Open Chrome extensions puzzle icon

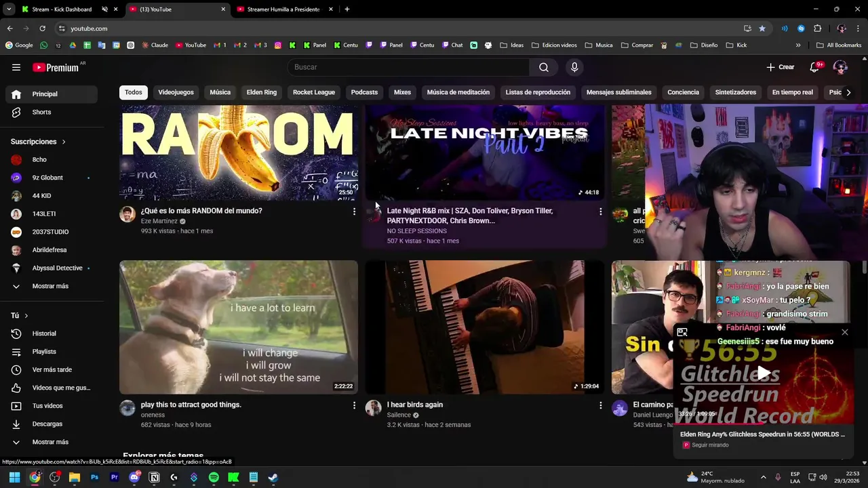pyautogui.click(x=817, y=28)
